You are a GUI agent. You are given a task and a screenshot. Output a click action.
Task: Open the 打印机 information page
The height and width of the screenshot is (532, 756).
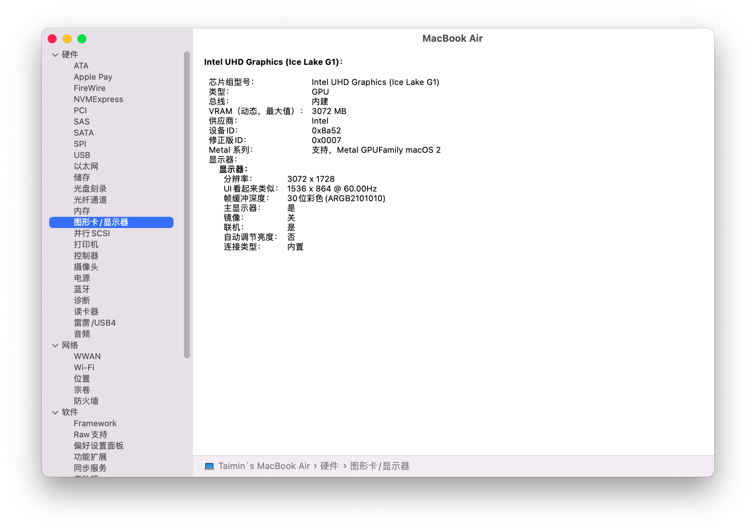click(86, 244)
